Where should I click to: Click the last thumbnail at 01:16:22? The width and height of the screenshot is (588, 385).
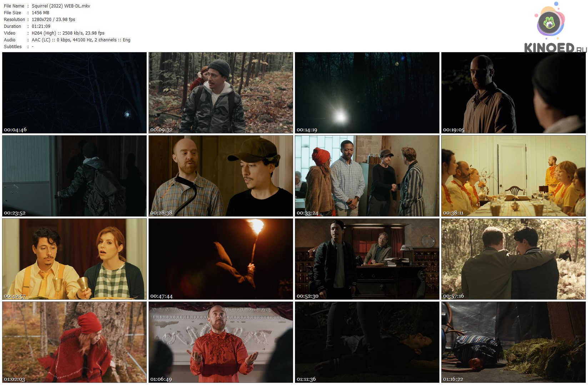tap(513, 342)
